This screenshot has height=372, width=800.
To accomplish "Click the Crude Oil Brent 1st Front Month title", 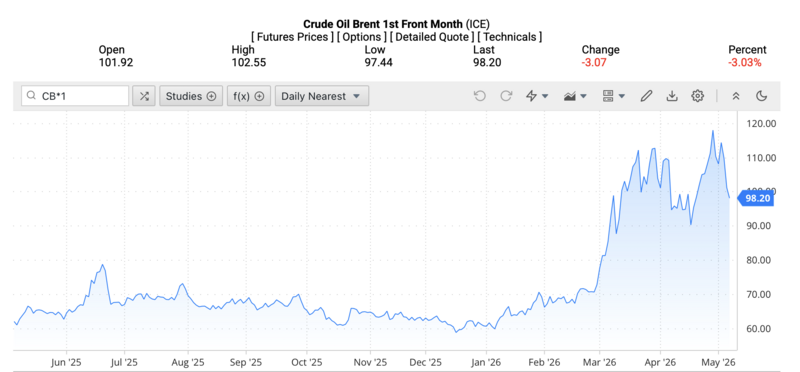I will click(x=383, y=24).
